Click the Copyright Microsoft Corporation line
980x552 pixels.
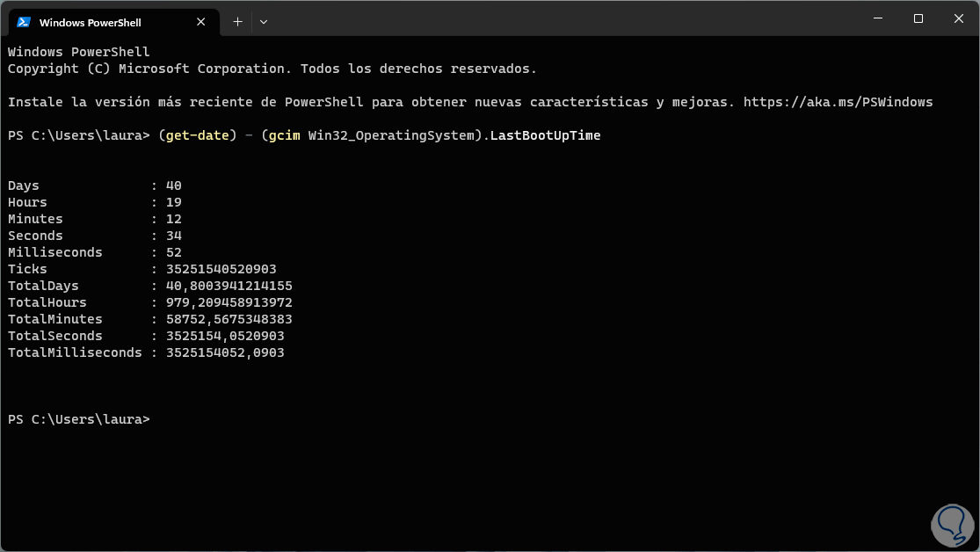pos(272,69)
